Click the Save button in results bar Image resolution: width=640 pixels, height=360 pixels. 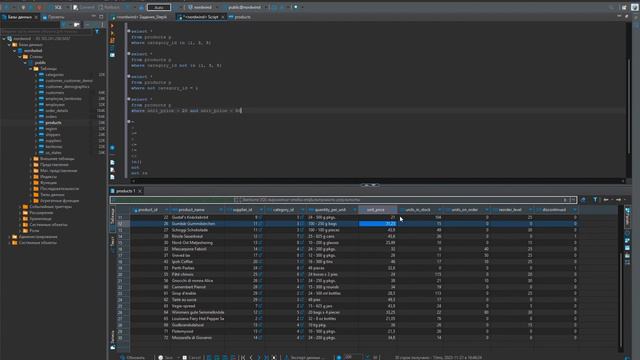click(166, 358)
